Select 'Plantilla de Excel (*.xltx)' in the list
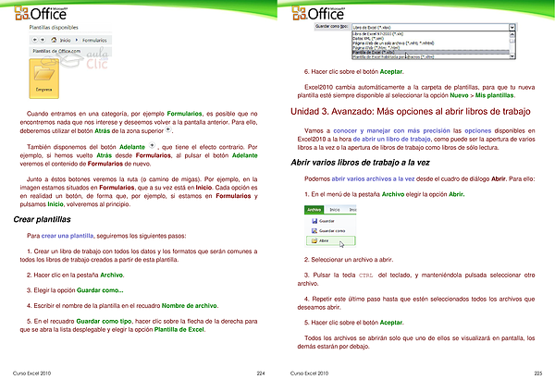This screenshot has width=555, height=392. click(430, 52)
